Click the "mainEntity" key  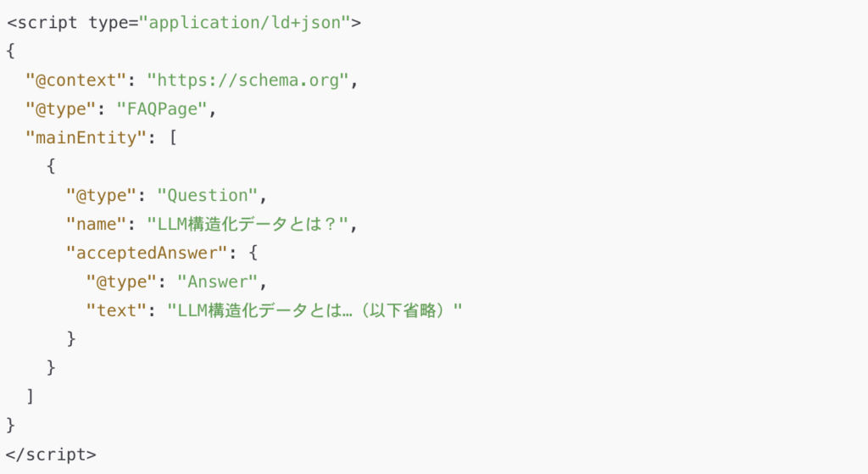coord(86,138)
